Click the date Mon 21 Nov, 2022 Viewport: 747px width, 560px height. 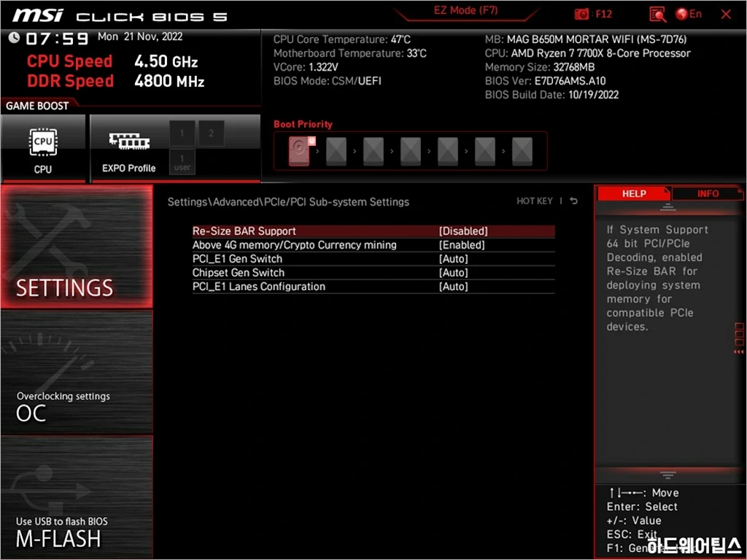point(140,36)
